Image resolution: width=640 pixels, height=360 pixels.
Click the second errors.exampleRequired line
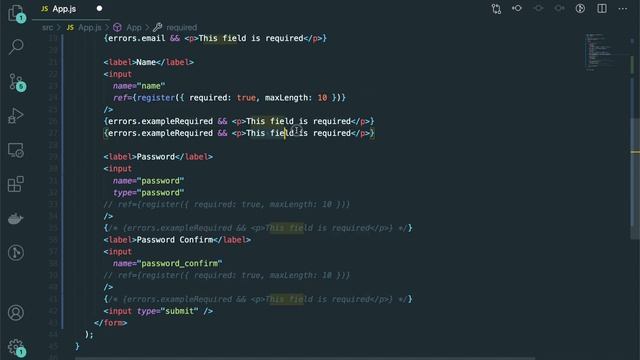[239, 133]
